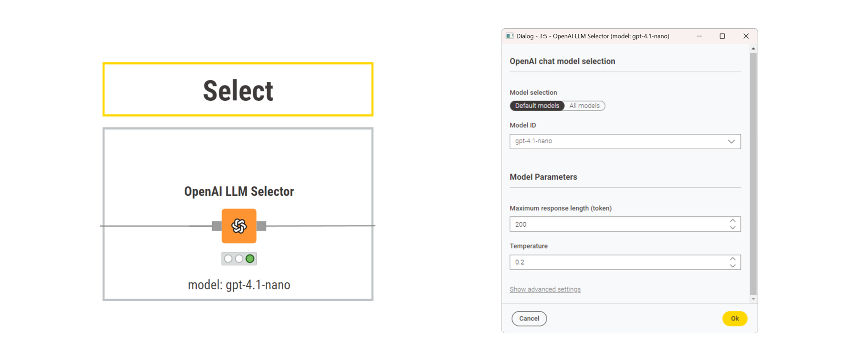Open the Model ID dropdown

(x=625, y=141)
